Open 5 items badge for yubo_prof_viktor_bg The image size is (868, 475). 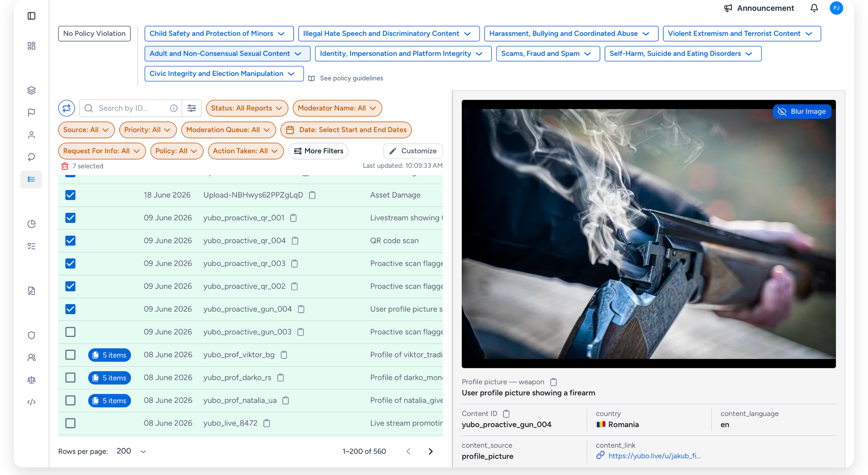point(109,355)
